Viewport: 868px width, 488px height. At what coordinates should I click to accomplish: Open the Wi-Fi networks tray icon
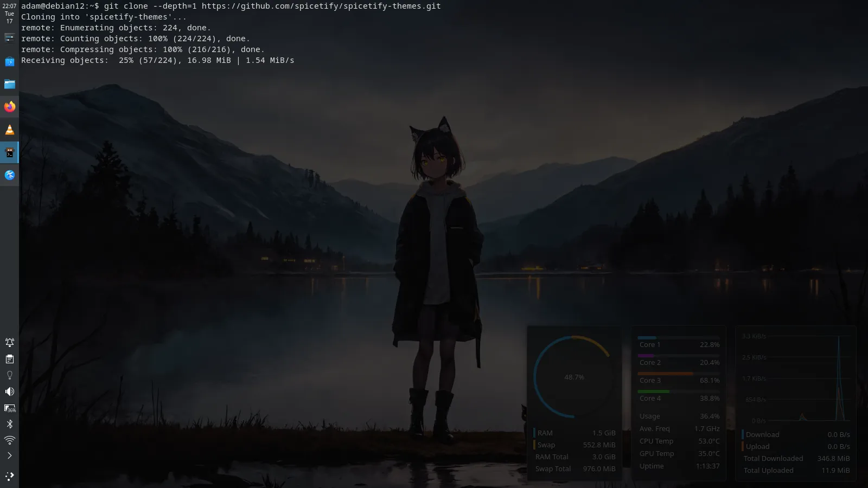[9, 440]
